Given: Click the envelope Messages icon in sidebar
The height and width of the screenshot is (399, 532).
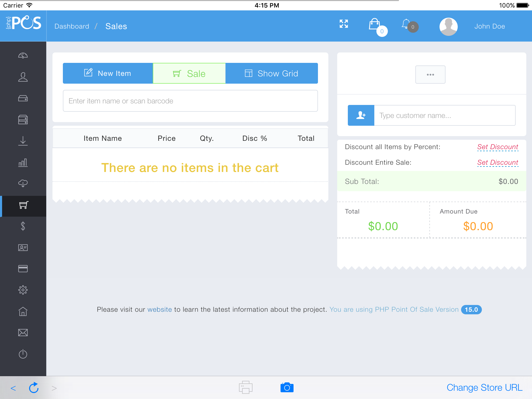Looking at the screenshot, I should click(23, 332).
